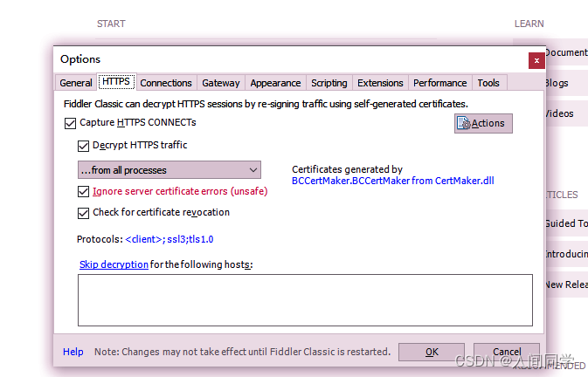
Task: Click the 'Certificates generated by' label
Action: [x=347, y=169]
